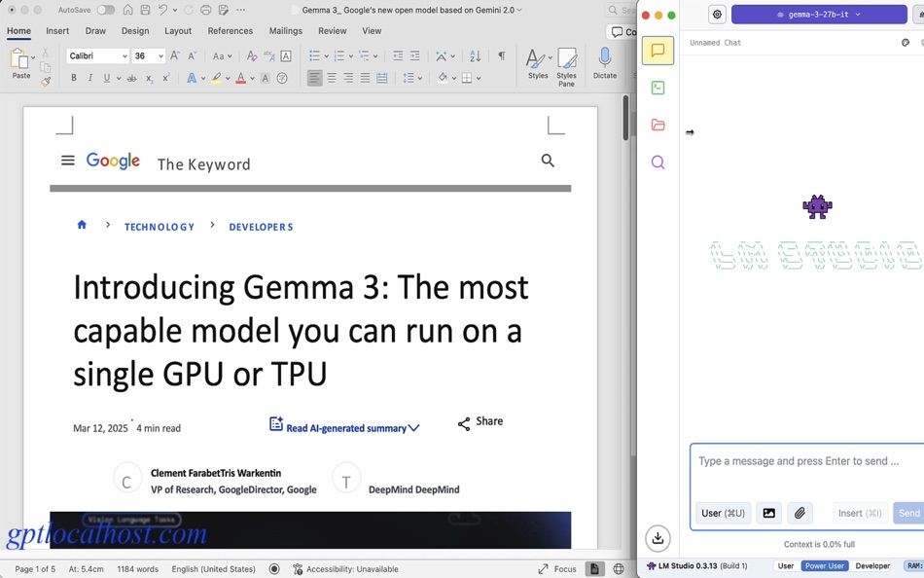Viewport: 924px width, 578px height.
Task: Save the document with the floppy disk icon
Action: [145, 10]
